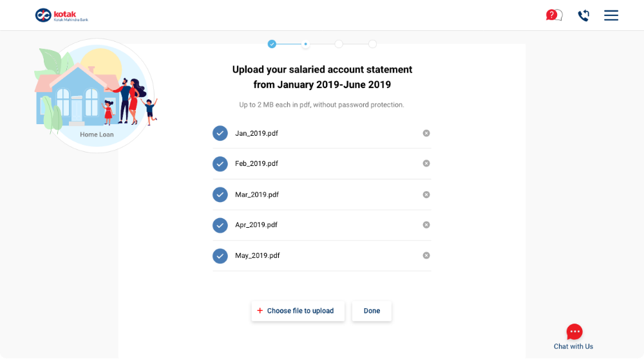
Task: Select the third progress step circle
Action: tap(339, 44)
